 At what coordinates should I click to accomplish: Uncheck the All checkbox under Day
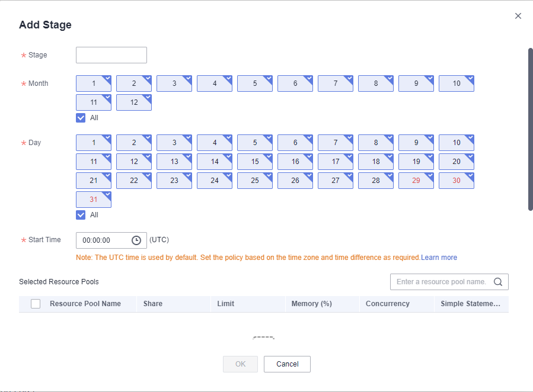point(81,215)
